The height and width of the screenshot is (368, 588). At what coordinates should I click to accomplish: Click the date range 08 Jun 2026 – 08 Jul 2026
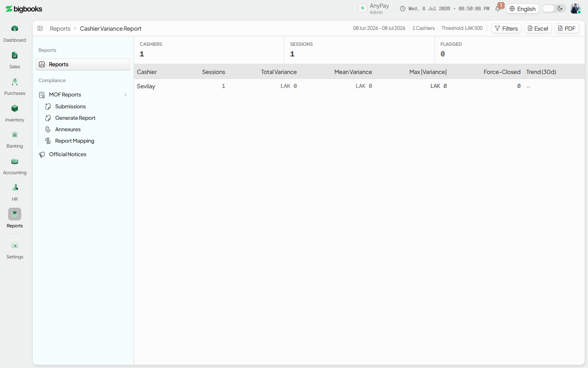coord(379,28)
